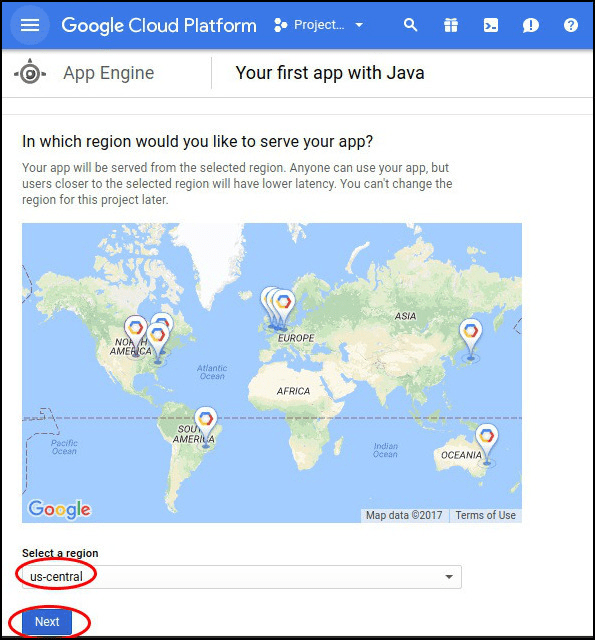Open the search magnifier icon
Viewport: 595px width, 640px height.
pyautogui.click(x=411, y=25)
